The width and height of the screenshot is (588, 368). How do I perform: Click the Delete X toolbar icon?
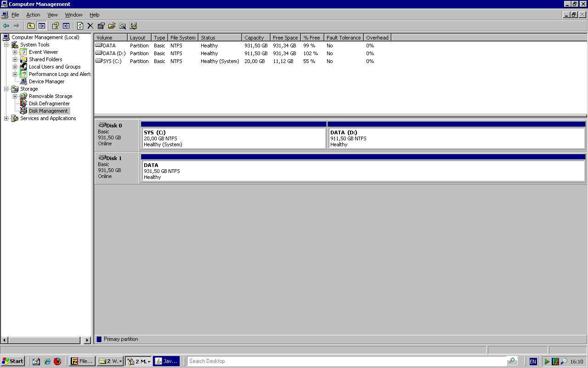(90, 26)
